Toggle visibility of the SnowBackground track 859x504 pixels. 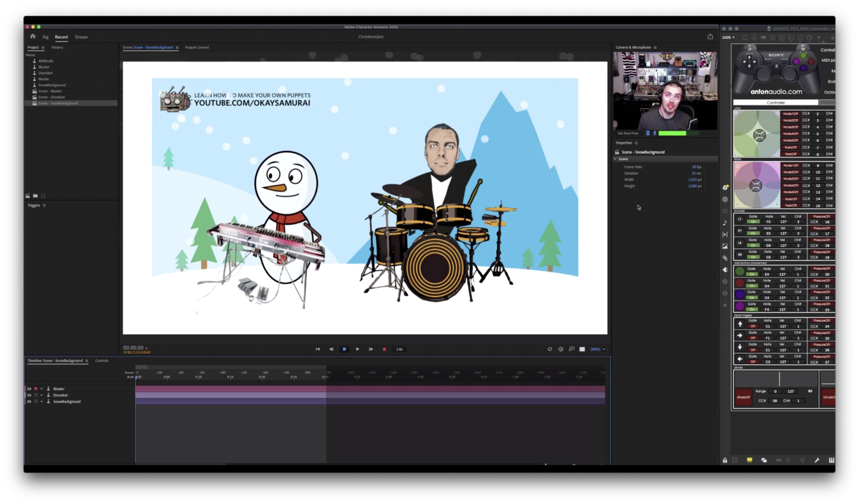click(29, 402)
